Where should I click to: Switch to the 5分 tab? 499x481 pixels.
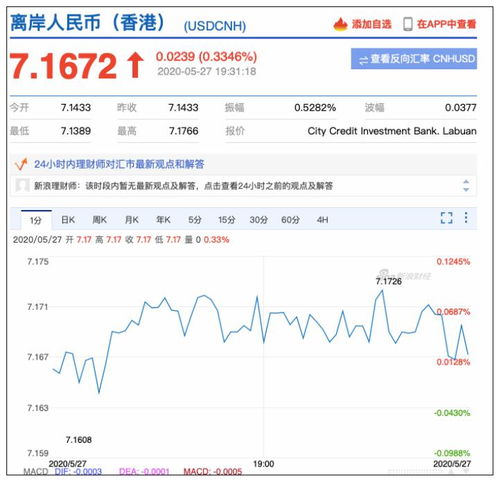195,220
